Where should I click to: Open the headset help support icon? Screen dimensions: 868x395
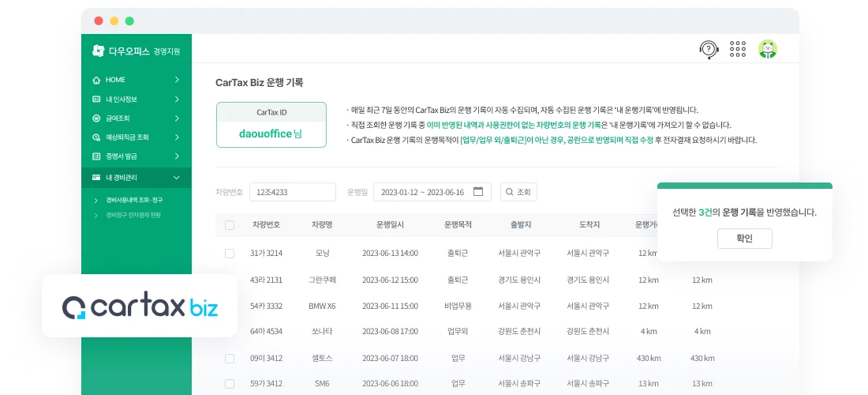pyautogui.click(x=709, y=50)
